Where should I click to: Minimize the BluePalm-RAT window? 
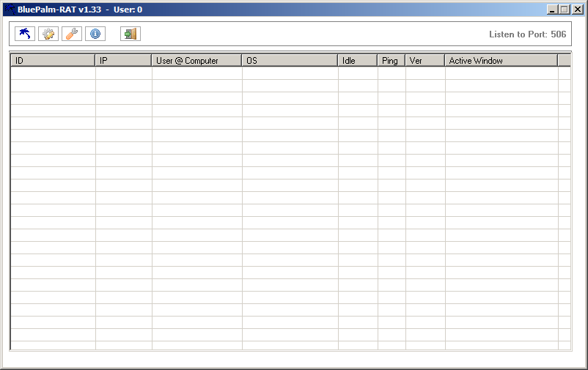coord(552,10)
